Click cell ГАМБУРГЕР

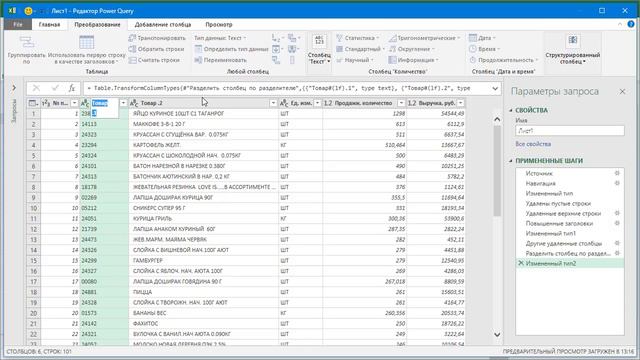click(x=203, y=260)
